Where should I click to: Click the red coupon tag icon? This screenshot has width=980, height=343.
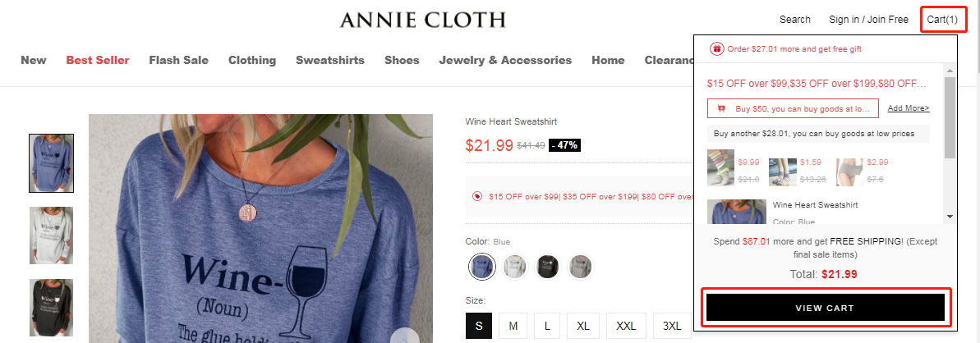pos(477,196)
